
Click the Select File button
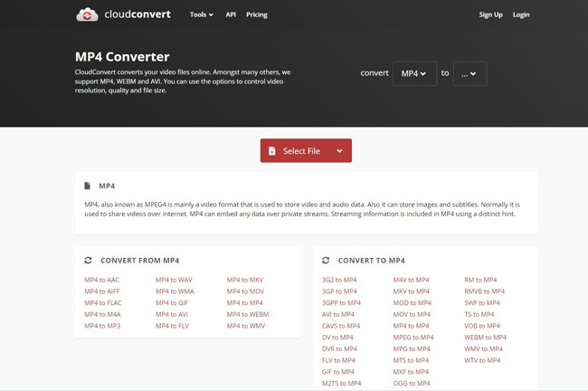tap(306, 151)
